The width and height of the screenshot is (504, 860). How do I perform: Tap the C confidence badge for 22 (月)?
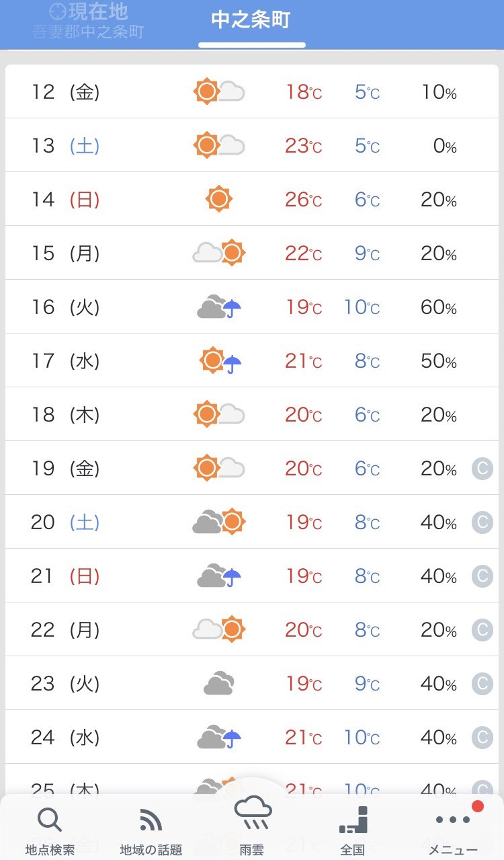pyautogui.click(x=482, y=629)
